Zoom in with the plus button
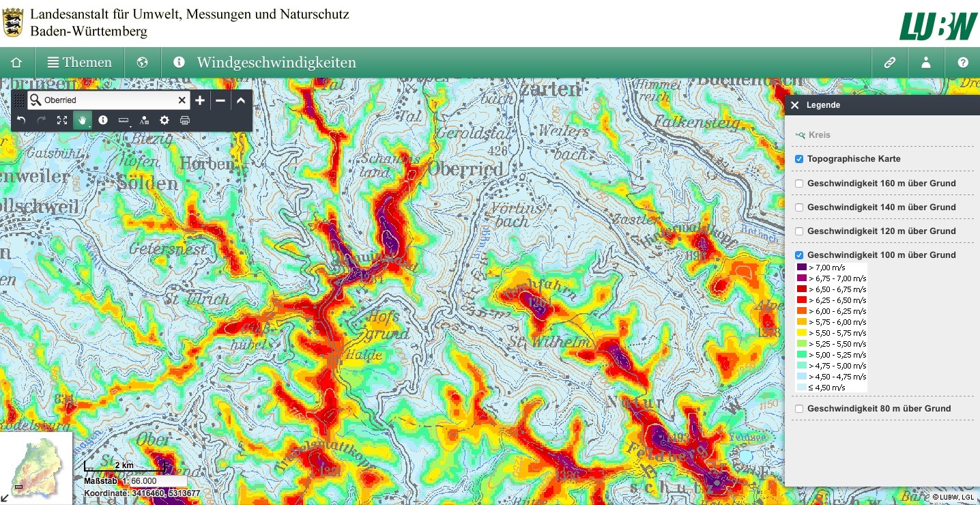Image resolution: width=980 pixels, height=505 pixels. coord(199,100)
